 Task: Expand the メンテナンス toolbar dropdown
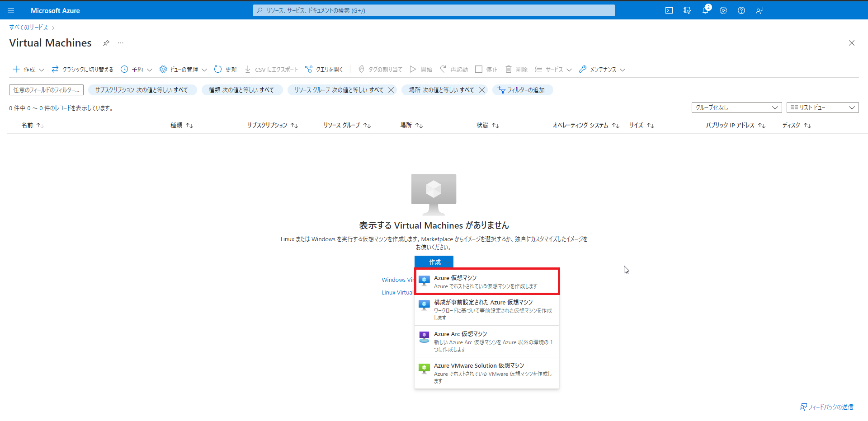602,69
